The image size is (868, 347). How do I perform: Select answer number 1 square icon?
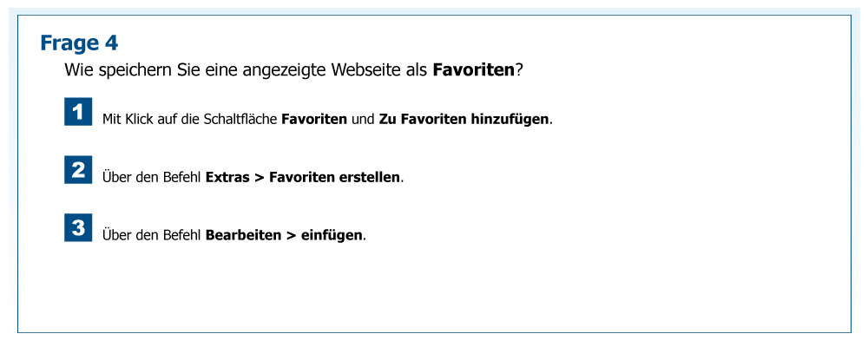(78, 112)
